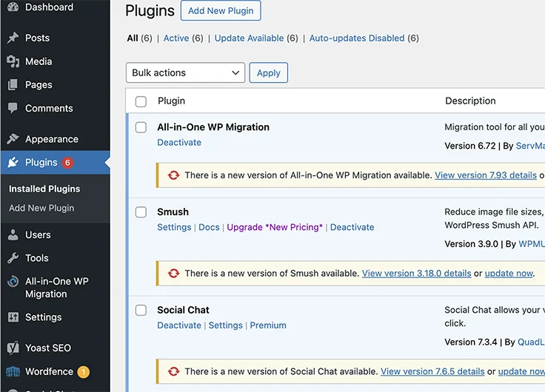Click update icon in All-in-One WP Migration notice

(x=173, y=175)
